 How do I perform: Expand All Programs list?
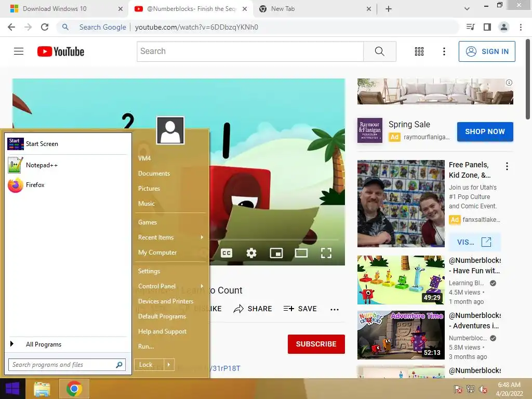point(67,344)
